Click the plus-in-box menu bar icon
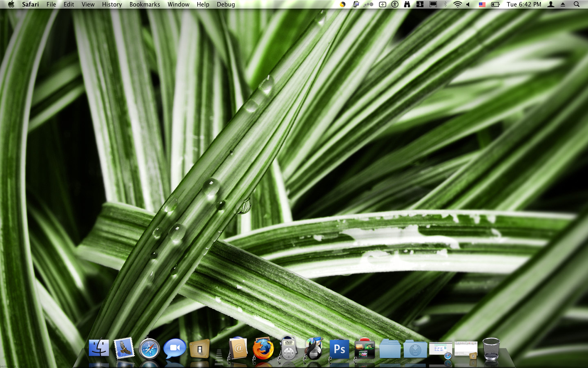This screenshot has height=368, width=588. pyautogui.click(x=383, y=4)
